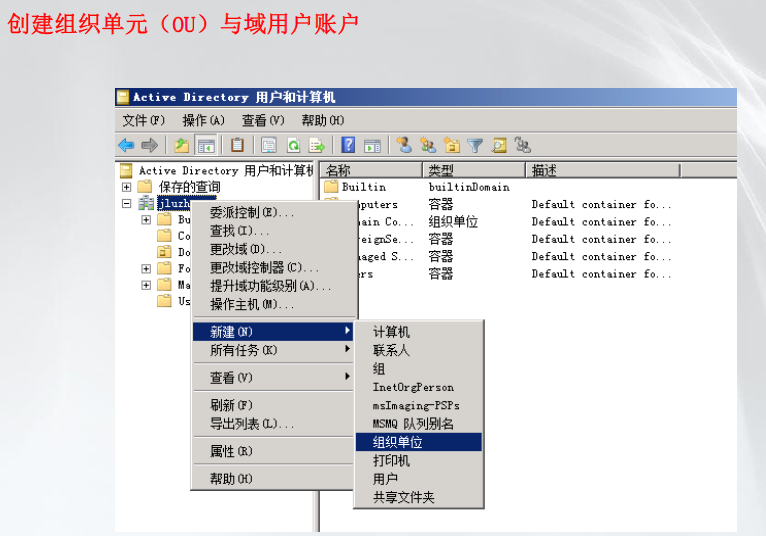Select 新建(N) in the context menu
766x536 pixels.
tap(274, 332)
